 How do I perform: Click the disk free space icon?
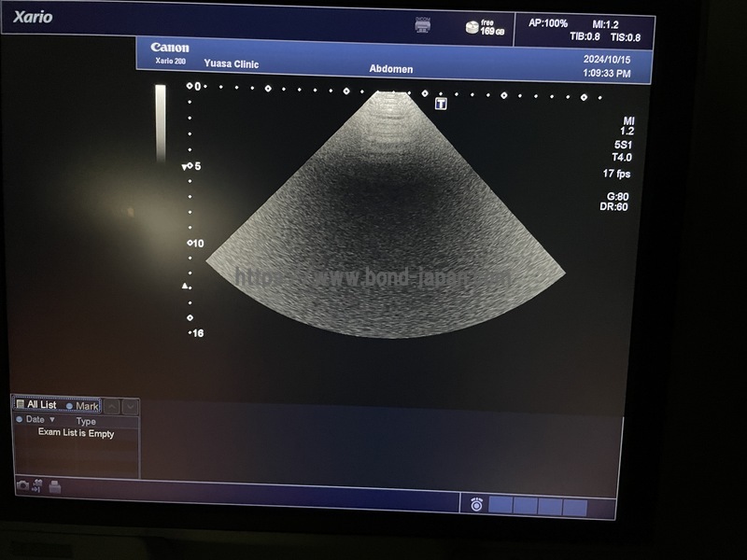click(472, 27)
